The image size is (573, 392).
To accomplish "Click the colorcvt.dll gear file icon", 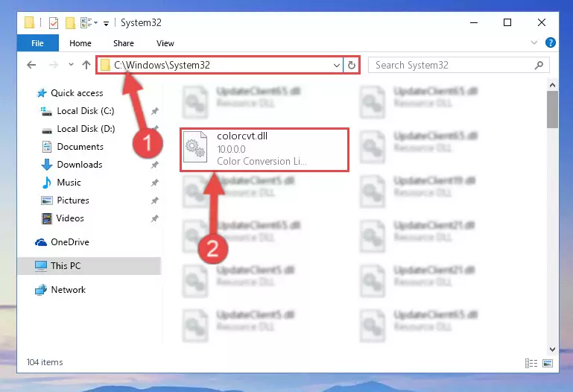I will [x=195, y=148].
